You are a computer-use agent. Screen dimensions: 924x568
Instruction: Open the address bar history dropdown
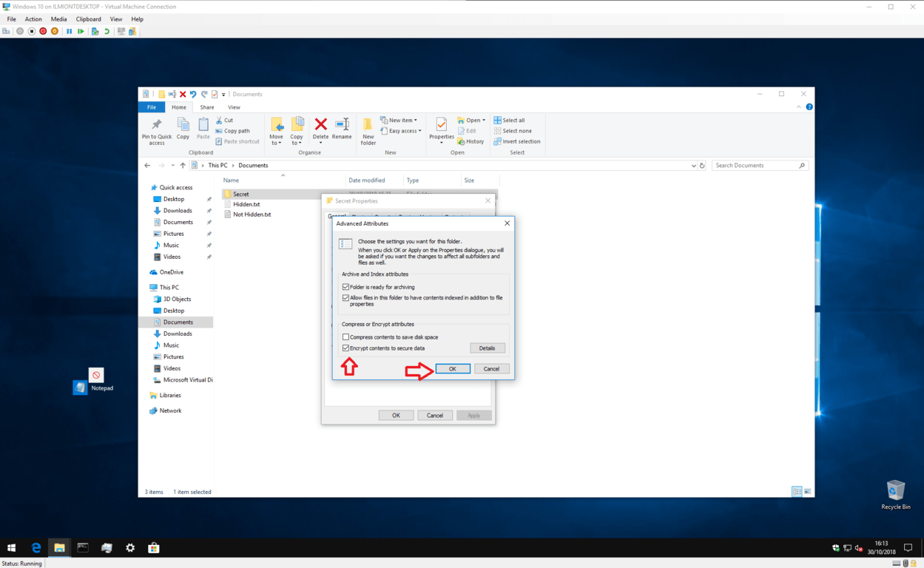point(693,166)
